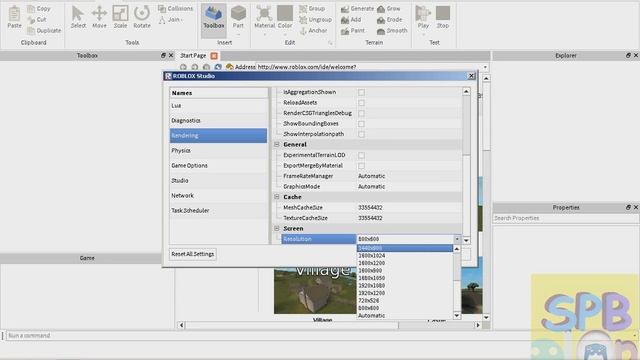Click the Grow terrain tool

[389, 9]
